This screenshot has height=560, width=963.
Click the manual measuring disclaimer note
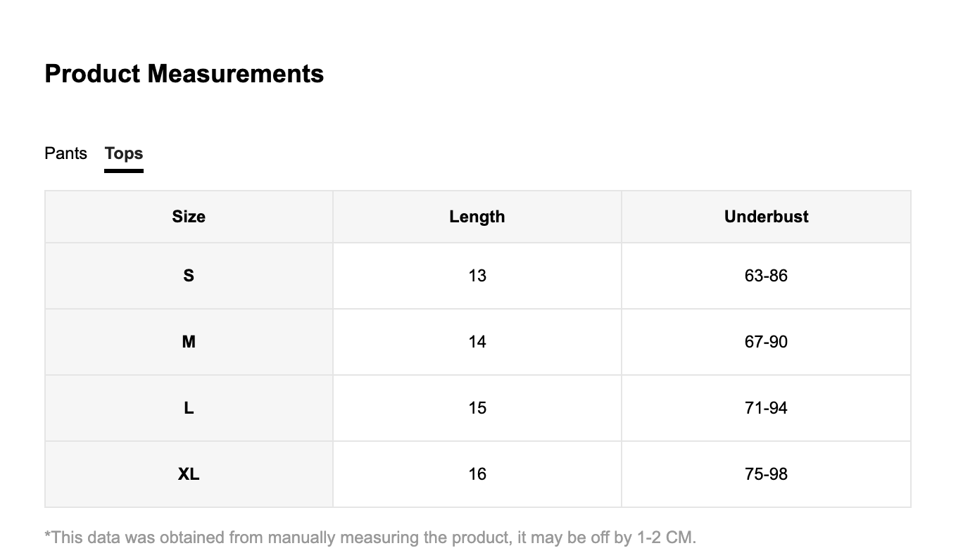370,538
